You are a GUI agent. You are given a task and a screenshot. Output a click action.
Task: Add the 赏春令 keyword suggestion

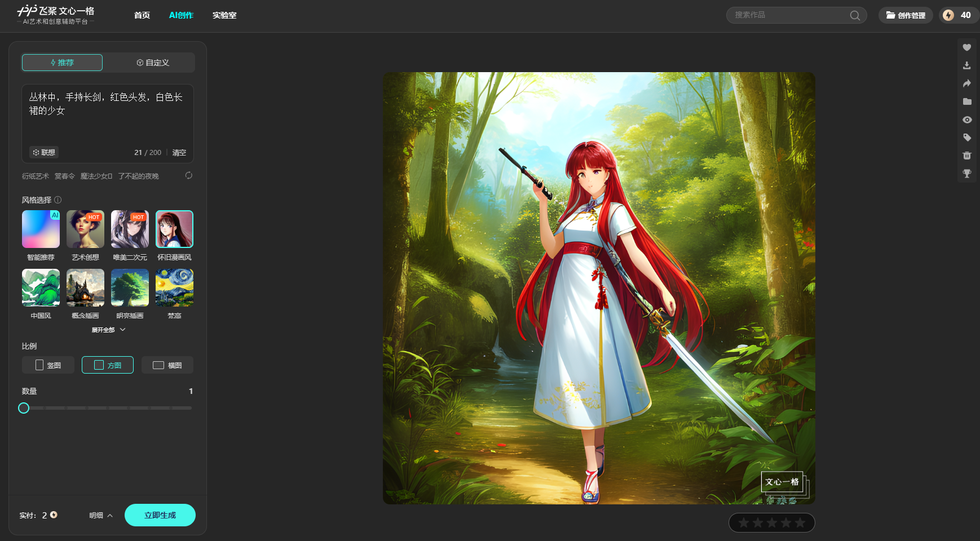tap(65, 176)
